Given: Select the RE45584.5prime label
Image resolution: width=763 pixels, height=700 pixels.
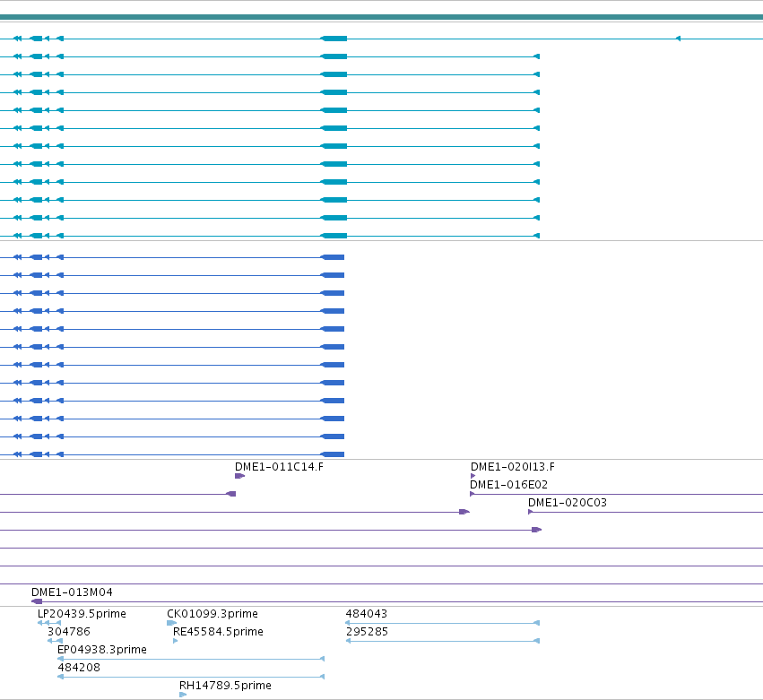Looking at the screenshot, I should pyautogui.click(x=218, y=632).
